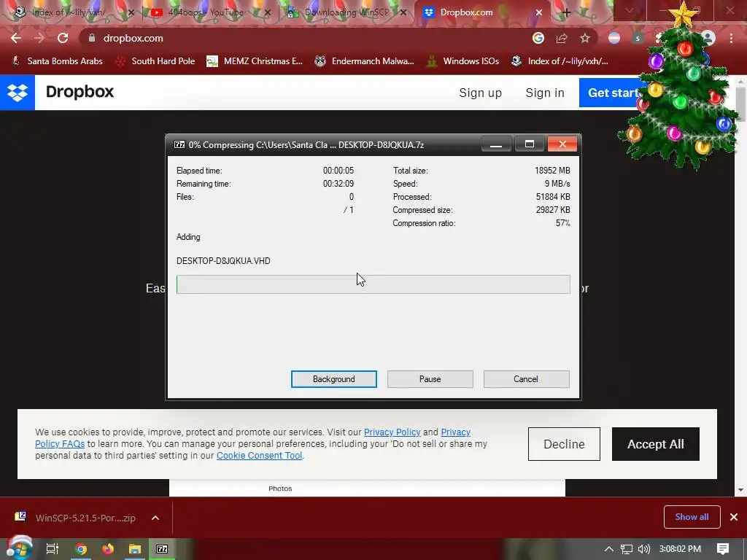Click Sign in on Dropbox header
This screenshot has width=747, height=560.
click(544, 93)
